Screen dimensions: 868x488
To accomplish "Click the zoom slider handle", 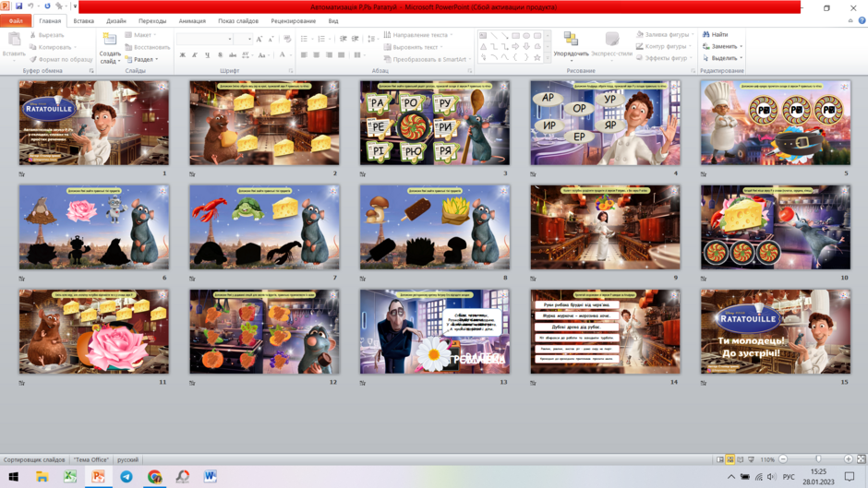I will [x=818, y=459].
